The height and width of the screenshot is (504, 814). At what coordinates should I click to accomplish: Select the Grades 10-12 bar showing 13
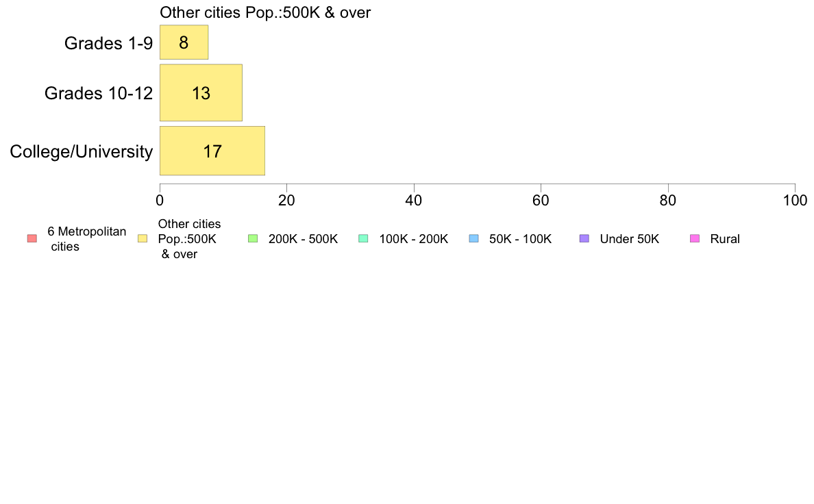[x=201, y=93]
